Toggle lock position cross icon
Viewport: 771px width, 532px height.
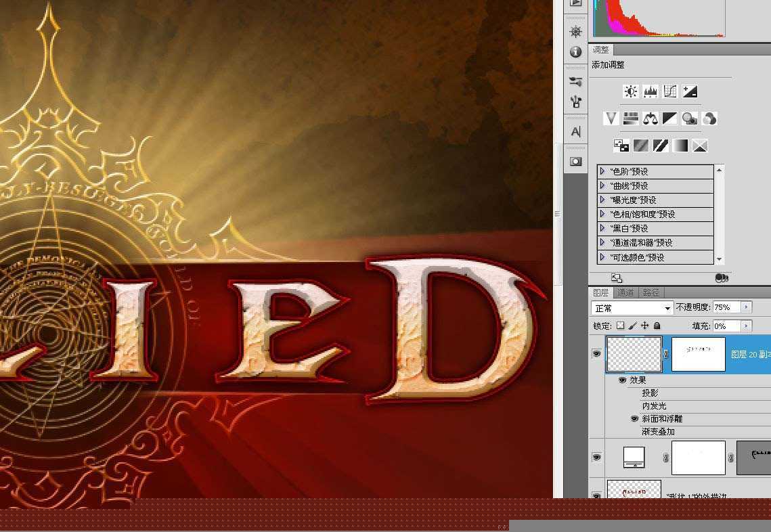(644, 326)
